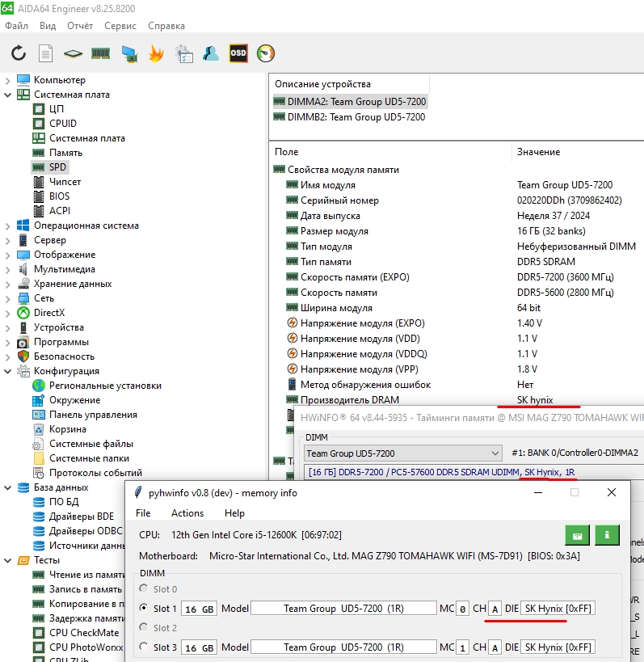Click the Slot 1 DIE field SK Hynix

pyautogui.click(x=558, y=609)
